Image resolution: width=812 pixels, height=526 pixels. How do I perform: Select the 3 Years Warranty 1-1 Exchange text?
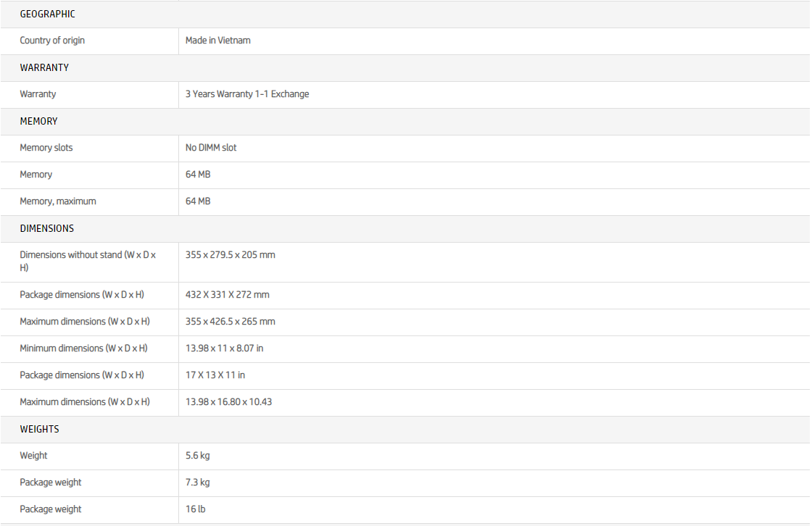click(247, 94)
